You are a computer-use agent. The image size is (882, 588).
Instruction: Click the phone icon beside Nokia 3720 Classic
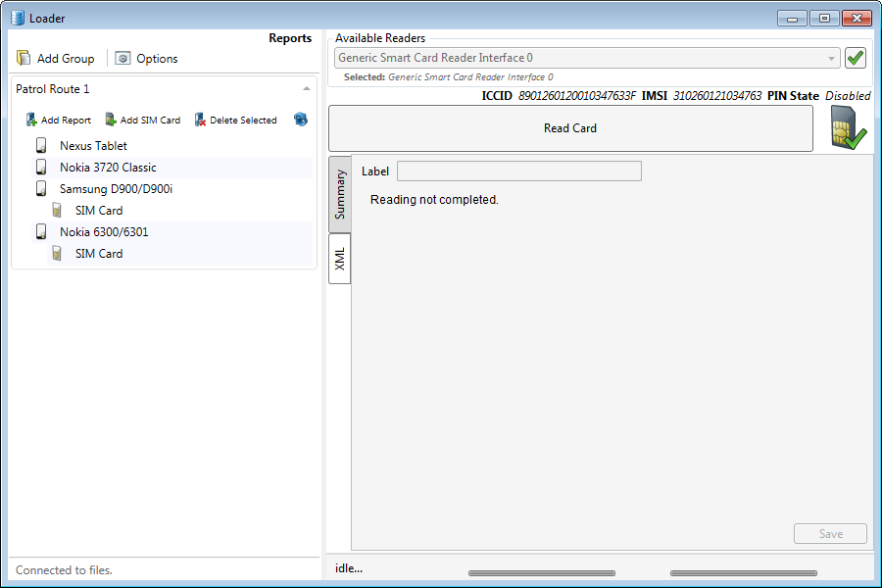(41, 168)
